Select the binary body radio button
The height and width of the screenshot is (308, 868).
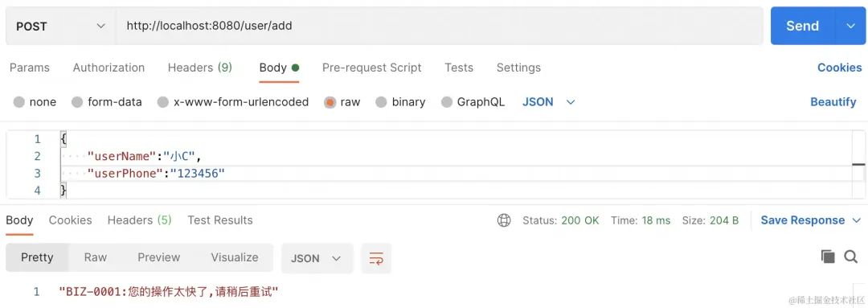point(381,102)
